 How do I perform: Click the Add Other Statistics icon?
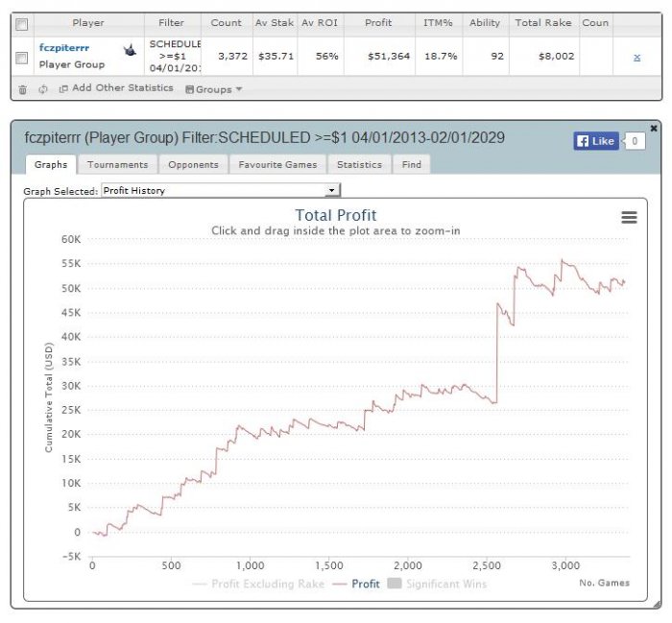(x=63, y=89)
